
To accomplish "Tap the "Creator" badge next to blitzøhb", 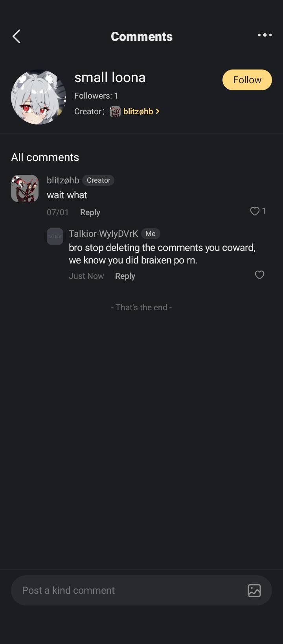I will 98,180.
